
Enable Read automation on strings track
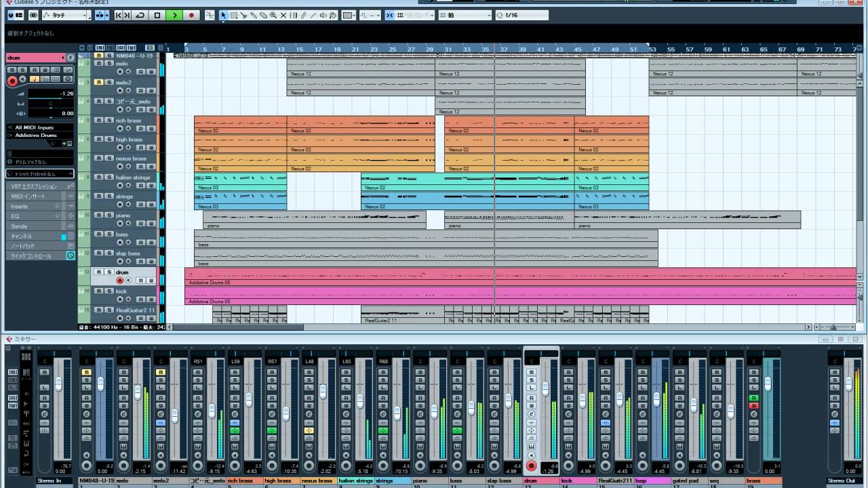click(141, 204)
